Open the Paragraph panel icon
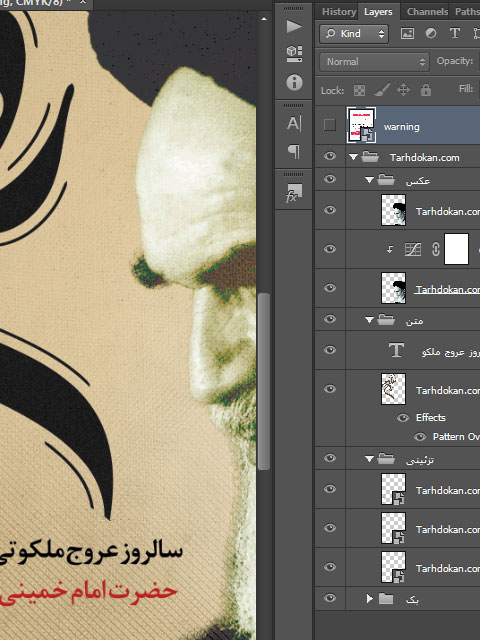This screenshot has height=640, width=480. tap(294, 151)
